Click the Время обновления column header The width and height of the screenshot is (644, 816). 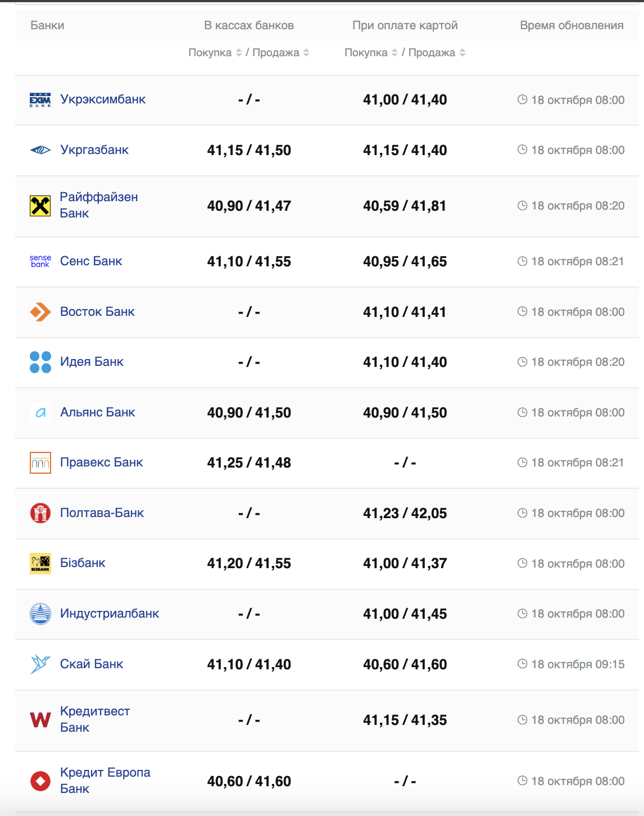(x=572, y=25)
